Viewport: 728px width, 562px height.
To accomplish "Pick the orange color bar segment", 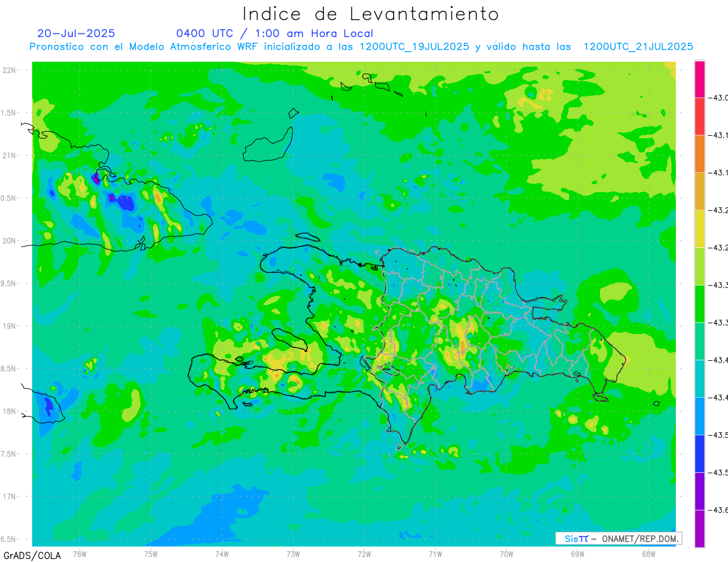I will (699, 154).
